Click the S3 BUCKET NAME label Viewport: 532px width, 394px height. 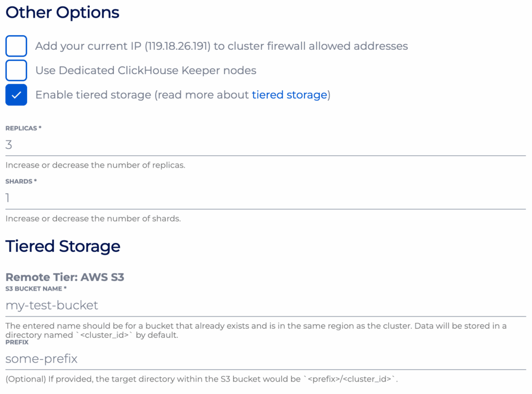pyautogui.click(x=36, y=289)
